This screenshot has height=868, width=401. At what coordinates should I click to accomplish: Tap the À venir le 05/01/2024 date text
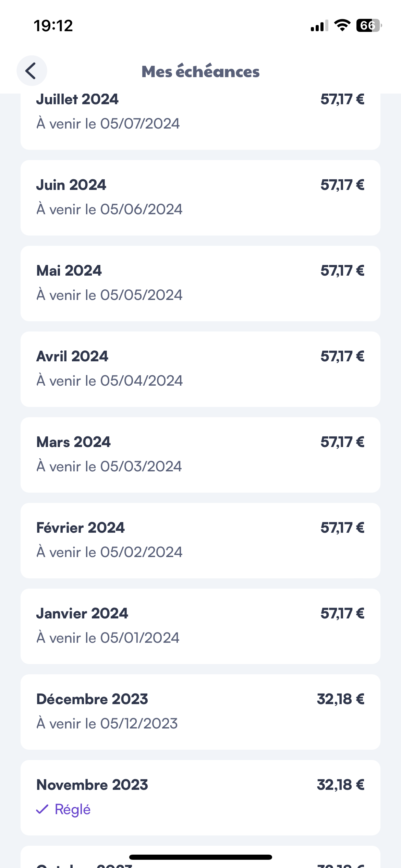pyautogui.click(x=108, y=638)
